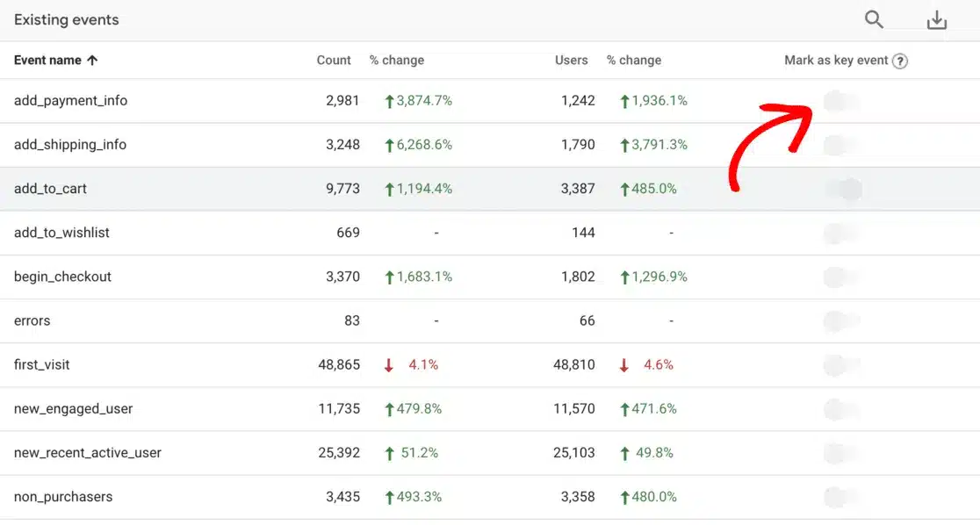Open the new_recent_active_user event
This screenshot has height=525, width=980.
pyautogui.click(x=88, y=453)
